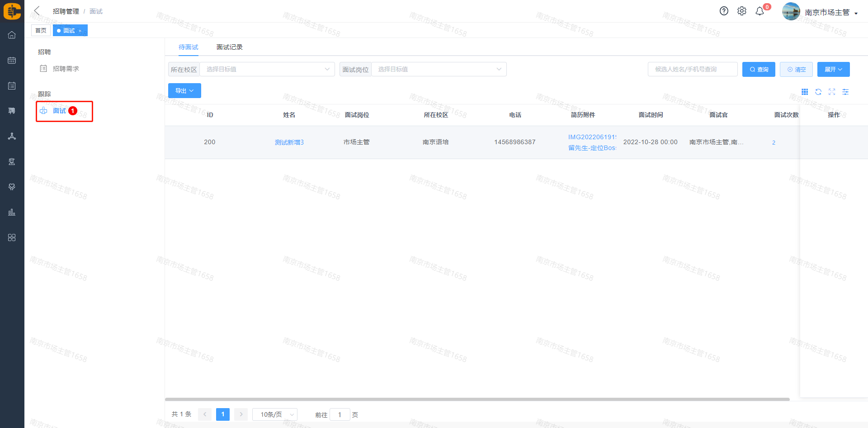The width and height of the screenshot is (868, 428).
Task: Close the 面试 page tab
Action: coord(80,31)
